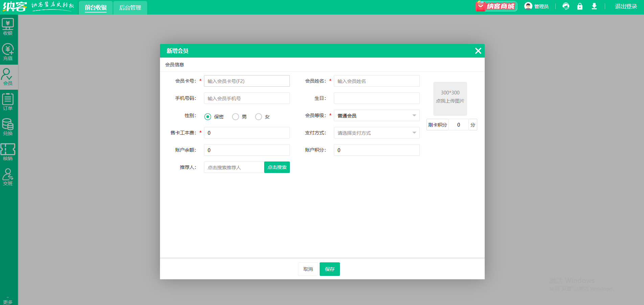Click the lock screen icon in header
Screen dimensions: 644x305
coord(580,6)
